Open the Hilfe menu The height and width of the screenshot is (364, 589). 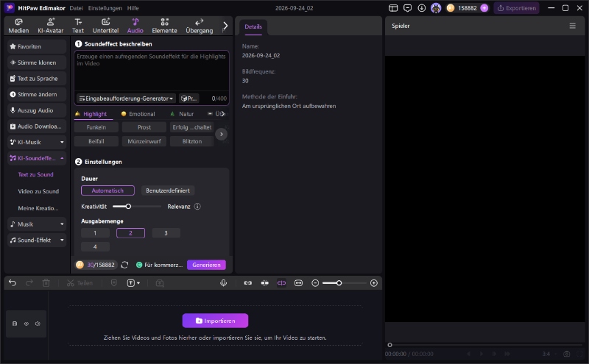(x=133, y=8)
